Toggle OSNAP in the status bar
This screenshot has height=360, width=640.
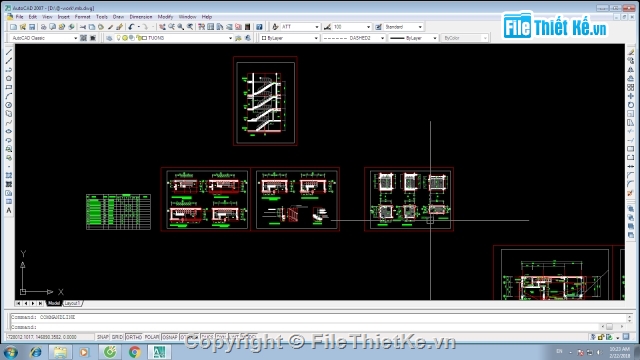click(x=169, y=337)
